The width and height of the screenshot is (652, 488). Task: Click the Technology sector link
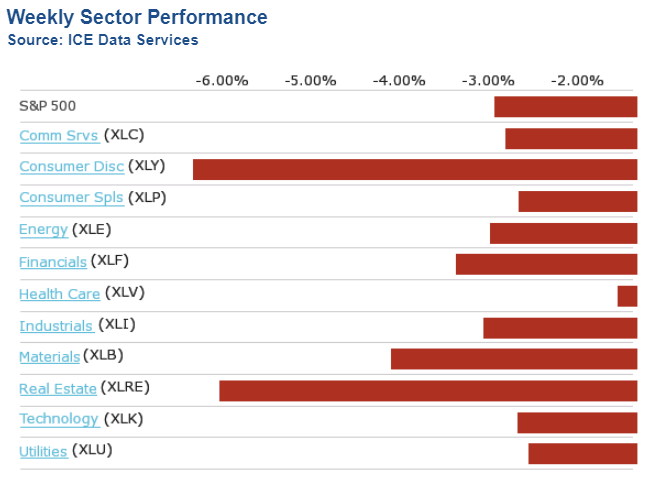click(x=59, y=420)
